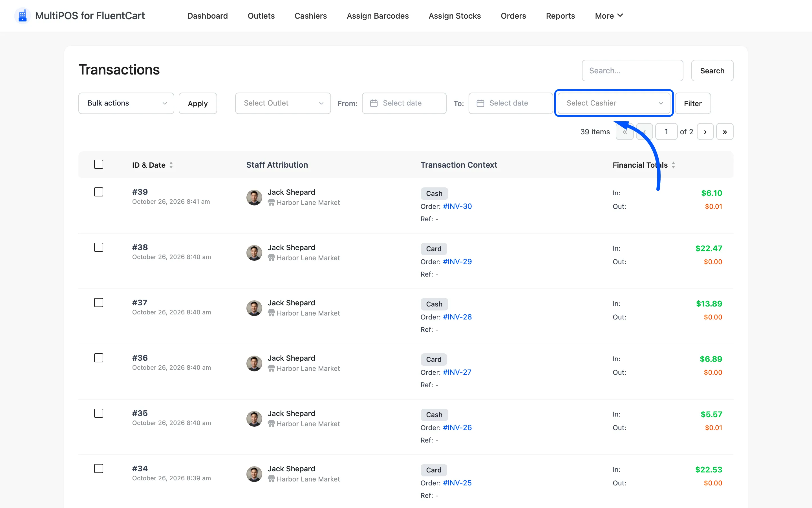This screenshot has width=812, height=508.
Task: Click Jack Shepard's avatar in transaction #37
Action: tap(254, 308)
